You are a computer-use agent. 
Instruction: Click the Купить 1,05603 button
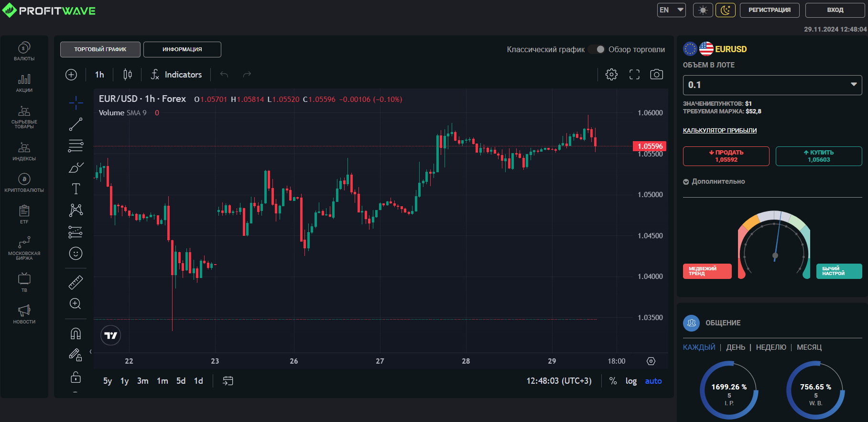click(x=818, y=156)
